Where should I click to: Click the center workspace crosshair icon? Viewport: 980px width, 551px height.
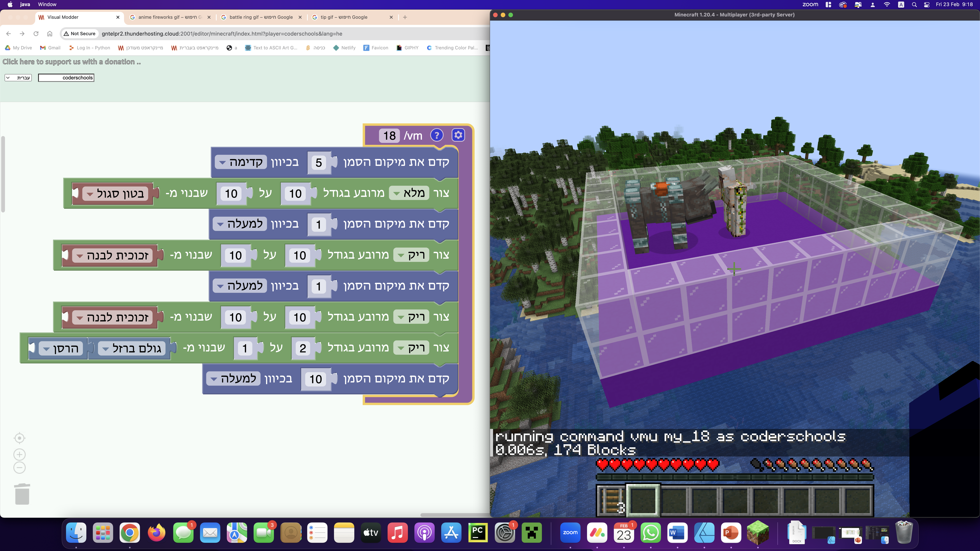(19, 438)
